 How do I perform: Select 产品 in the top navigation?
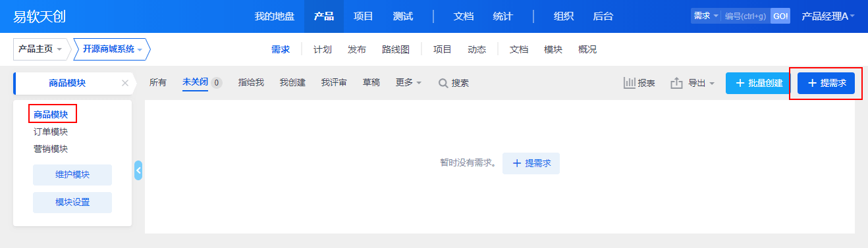324,16
